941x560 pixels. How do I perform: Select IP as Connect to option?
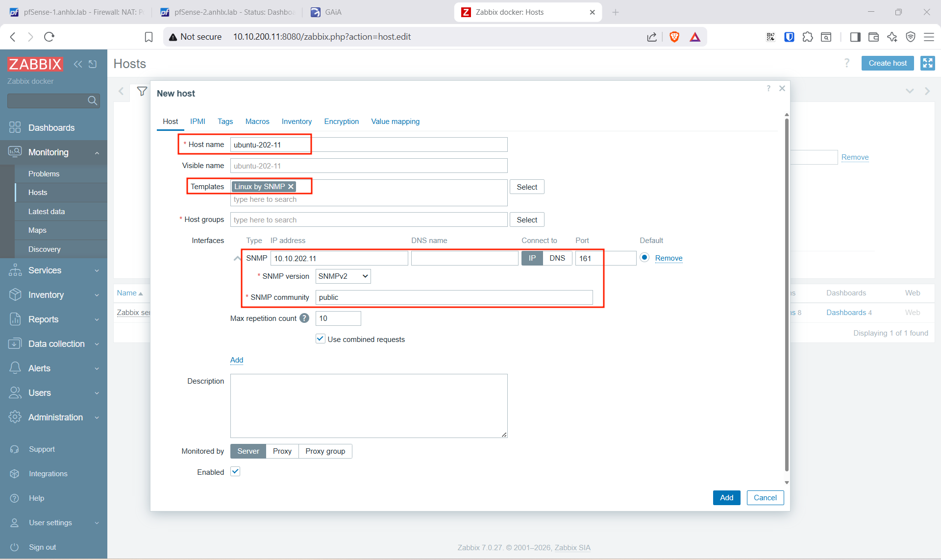532,258
